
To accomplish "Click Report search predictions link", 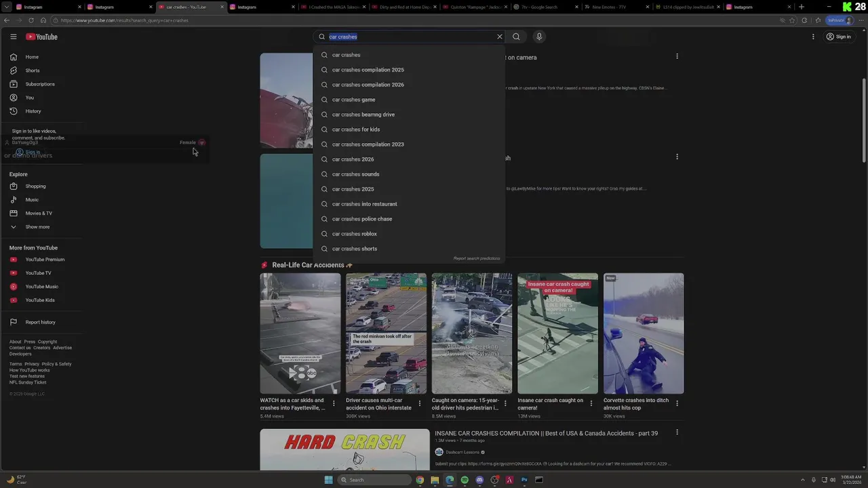I will (x=477, y=258).
